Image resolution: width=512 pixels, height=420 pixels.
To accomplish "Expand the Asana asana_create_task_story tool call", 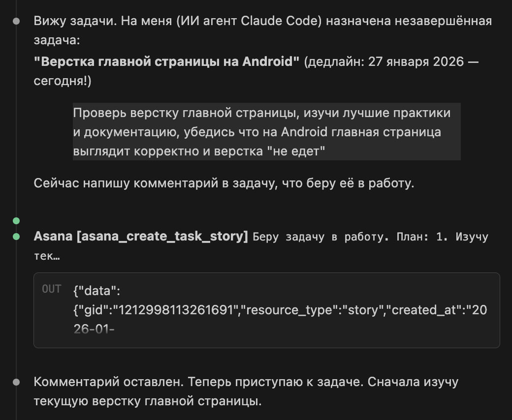I will 140,237.
